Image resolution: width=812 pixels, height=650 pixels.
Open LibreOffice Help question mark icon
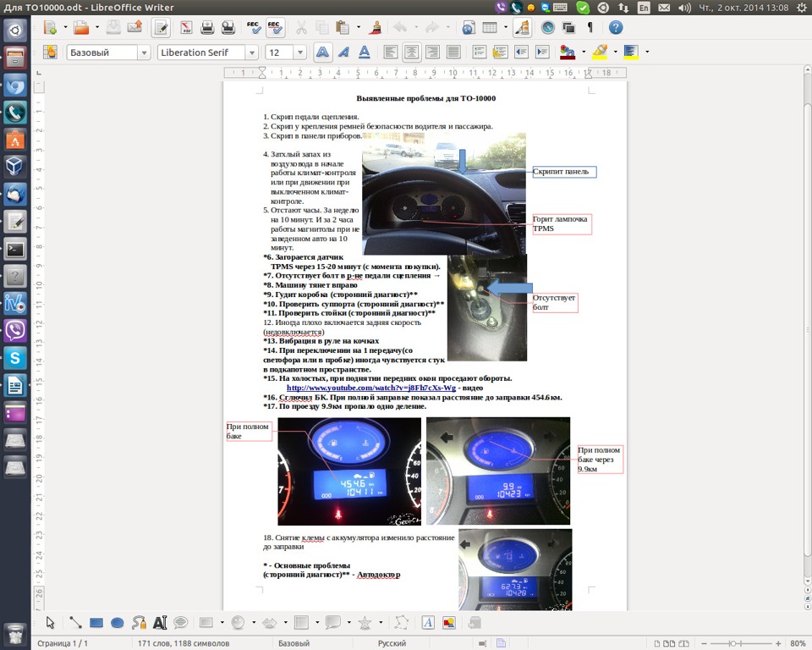click(615, 28)
